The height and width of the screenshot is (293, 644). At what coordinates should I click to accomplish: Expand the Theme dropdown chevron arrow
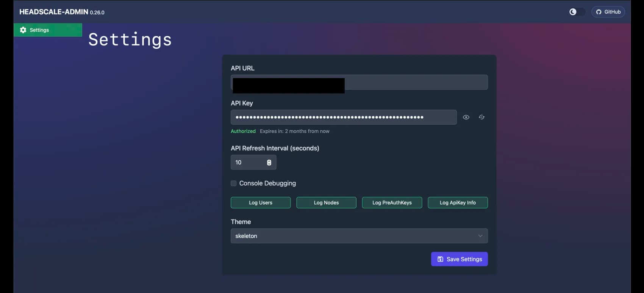tap(480, 236)
